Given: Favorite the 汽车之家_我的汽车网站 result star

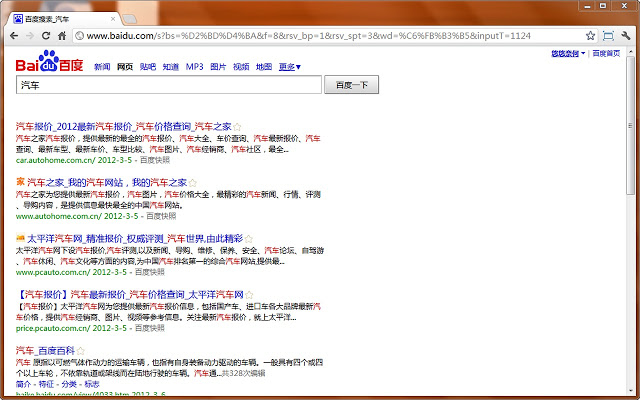Looking at the screenshot, I should point(193,183).
